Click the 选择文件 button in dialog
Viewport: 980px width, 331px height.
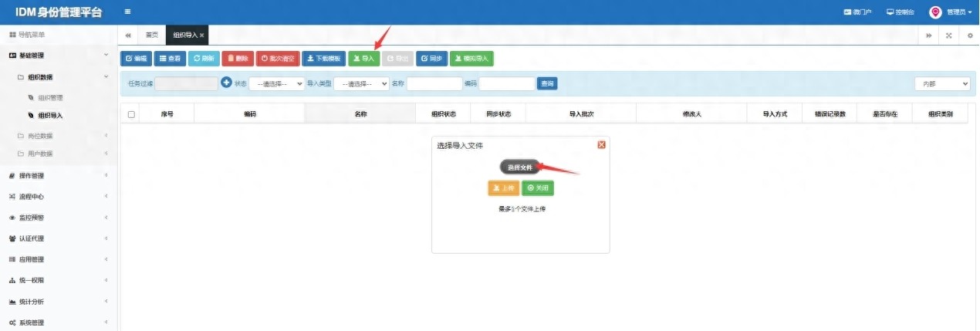click(520, 167)
